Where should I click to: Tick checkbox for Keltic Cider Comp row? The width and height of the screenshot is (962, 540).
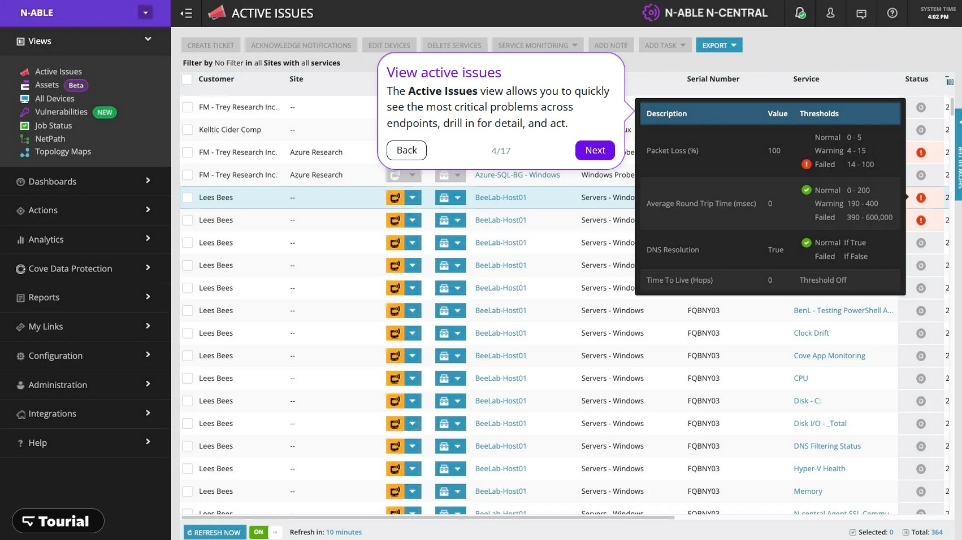click(187, 130)
